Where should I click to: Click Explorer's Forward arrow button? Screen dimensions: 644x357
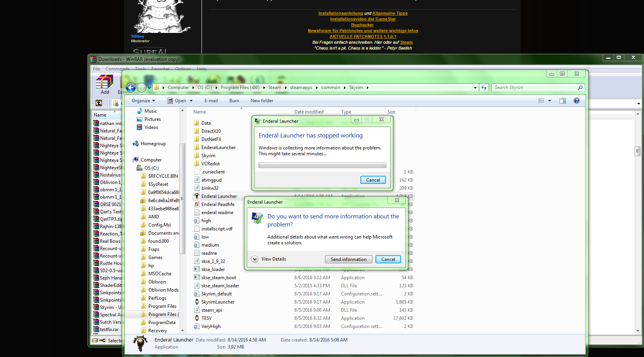(x=141, y=88)
